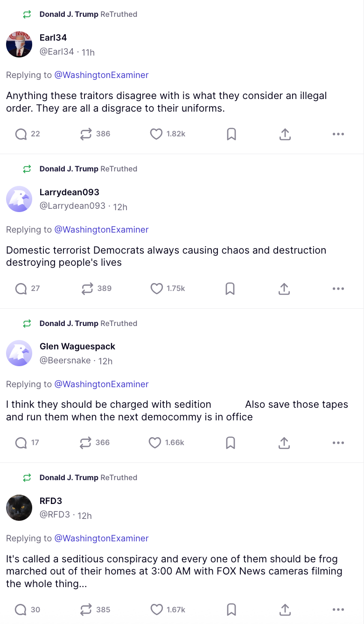This screenshot has width=364, height=624.
Task: ReTruth Glen Waguespack's post
Action: (x=85, y=443)
